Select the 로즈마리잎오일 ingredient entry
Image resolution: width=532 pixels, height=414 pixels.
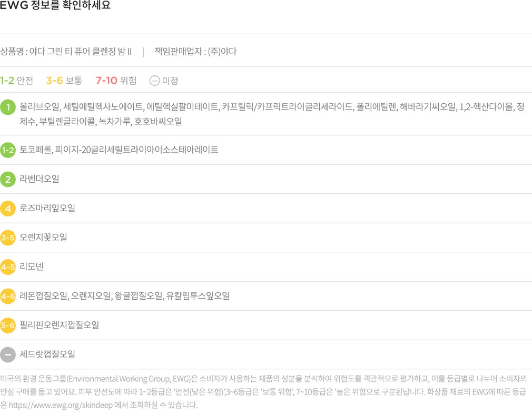47,208
